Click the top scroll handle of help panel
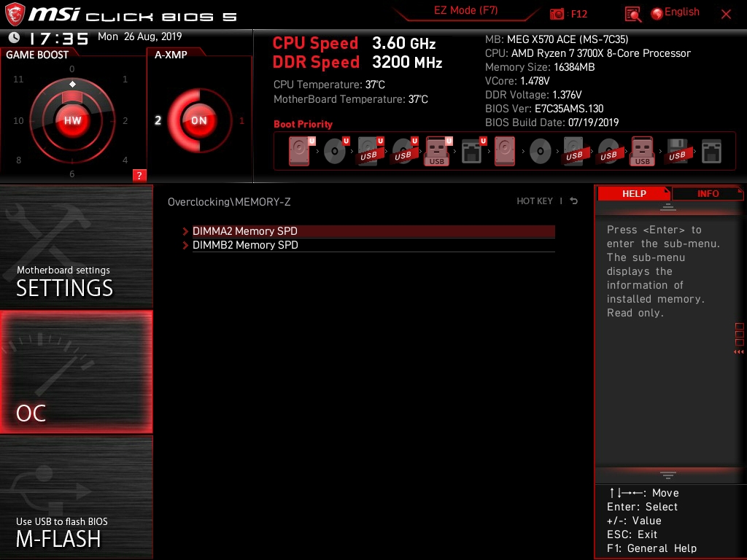 [668, 207]
